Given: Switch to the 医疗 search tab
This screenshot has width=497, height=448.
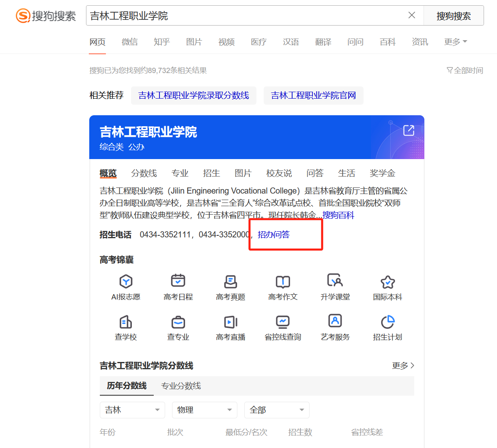Looking at the screenshot, I should (258, 42).
